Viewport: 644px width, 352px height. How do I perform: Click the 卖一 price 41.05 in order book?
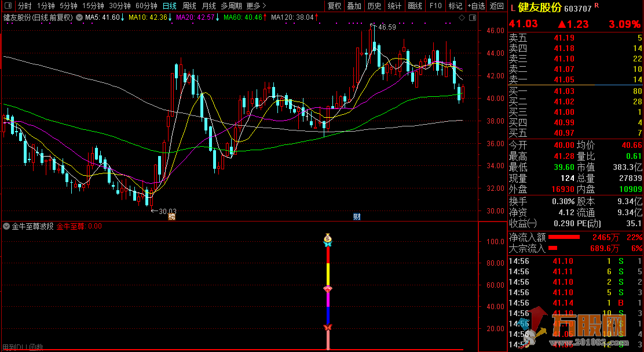564,80
